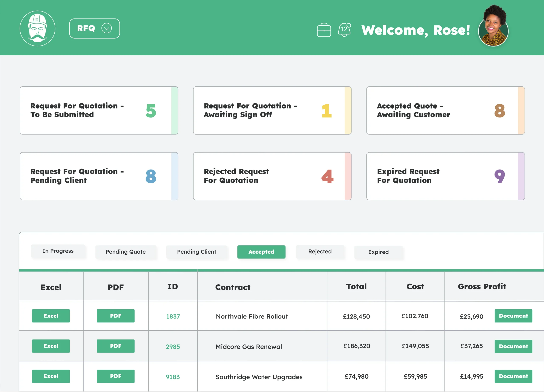Open the Accepted Quote Awaiting Customer card

click(445, 110)
